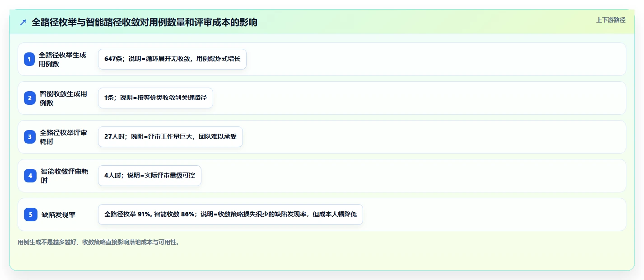Select the 智能收敛评审耗时 label
The height and width of the screenshot is (280, 644).
point(65,176)
